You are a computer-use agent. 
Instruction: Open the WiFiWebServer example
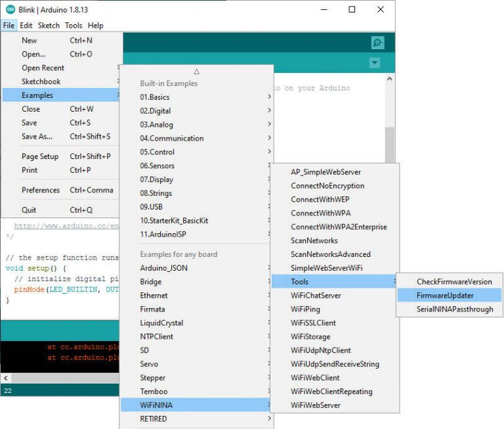[x=335, y=405]
